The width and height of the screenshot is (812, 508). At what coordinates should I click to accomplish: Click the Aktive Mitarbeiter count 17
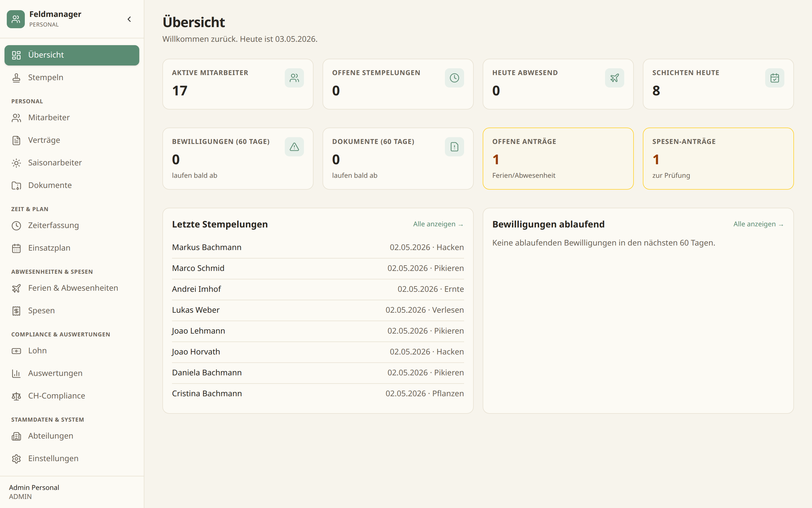point(180,91)
